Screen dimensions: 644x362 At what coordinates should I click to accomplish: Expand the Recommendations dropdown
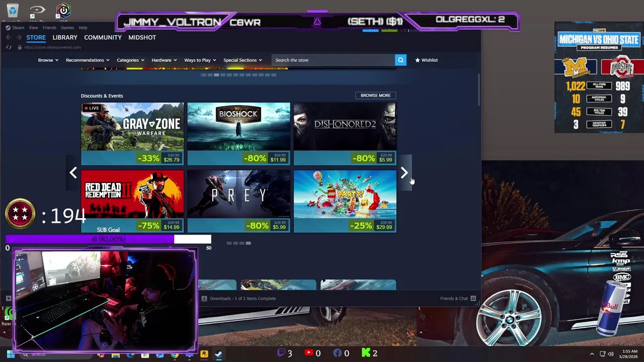click(88, 60)
